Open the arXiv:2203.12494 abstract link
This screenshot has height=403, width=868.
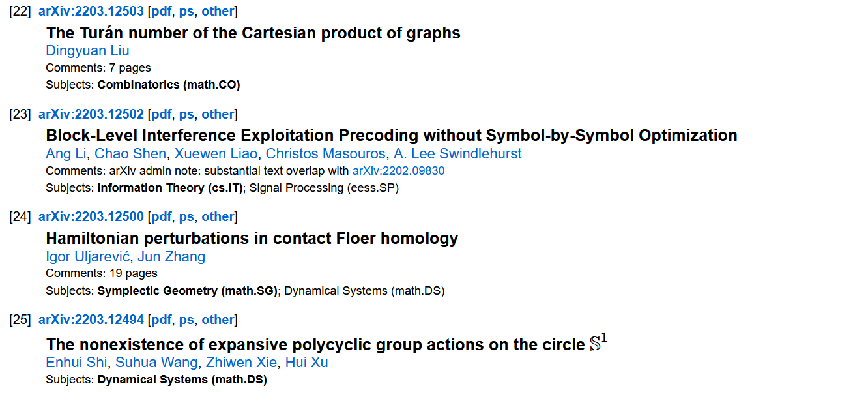click(91, 320)
